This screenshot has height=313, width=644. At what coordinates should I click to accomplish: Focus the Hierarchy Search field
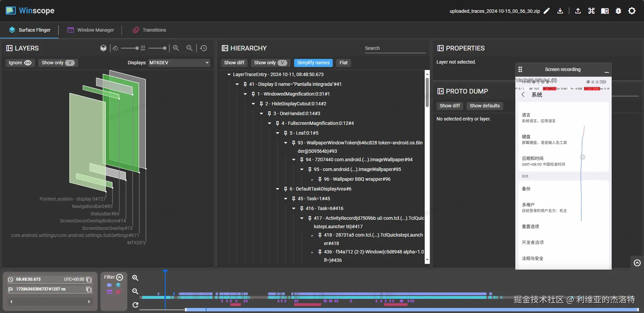[395, 48]
